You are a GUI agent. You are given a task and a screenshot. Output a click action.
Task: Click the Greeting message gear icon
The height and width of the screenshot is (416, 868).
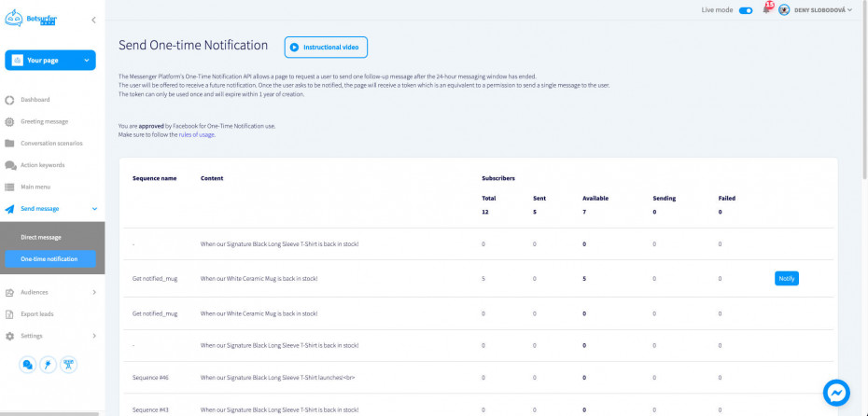[9, 121]
